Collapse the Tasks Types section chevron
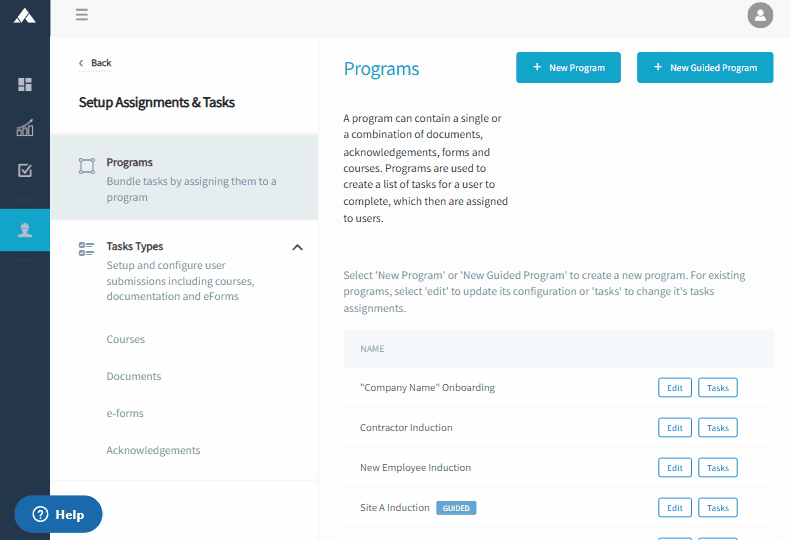The height and width of the screenshot is (540, 791). coord(297,247)
